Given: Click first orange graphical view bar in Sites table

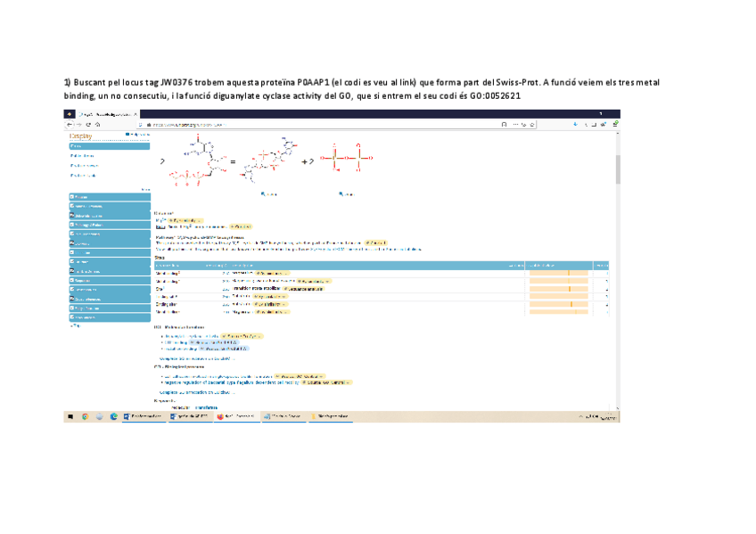Looking at the screenshot, I should click(559, 274).
